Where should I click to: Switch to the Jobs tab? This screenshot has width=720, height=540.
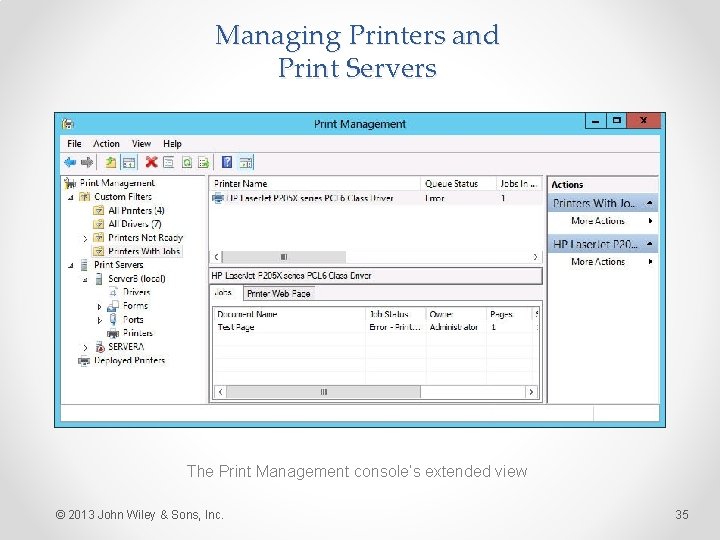click(x=224, y=292)
